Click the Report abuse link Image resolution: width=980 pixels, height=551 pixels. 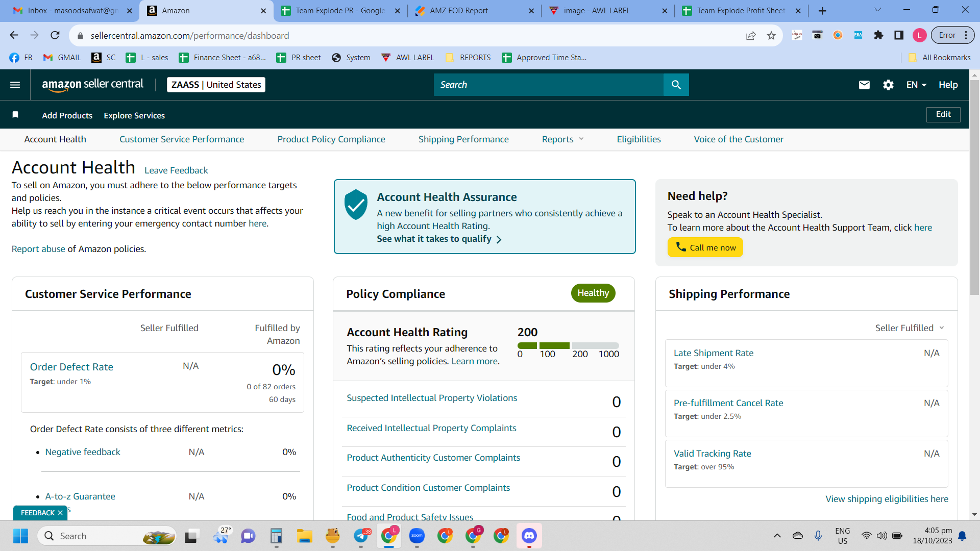38,249
